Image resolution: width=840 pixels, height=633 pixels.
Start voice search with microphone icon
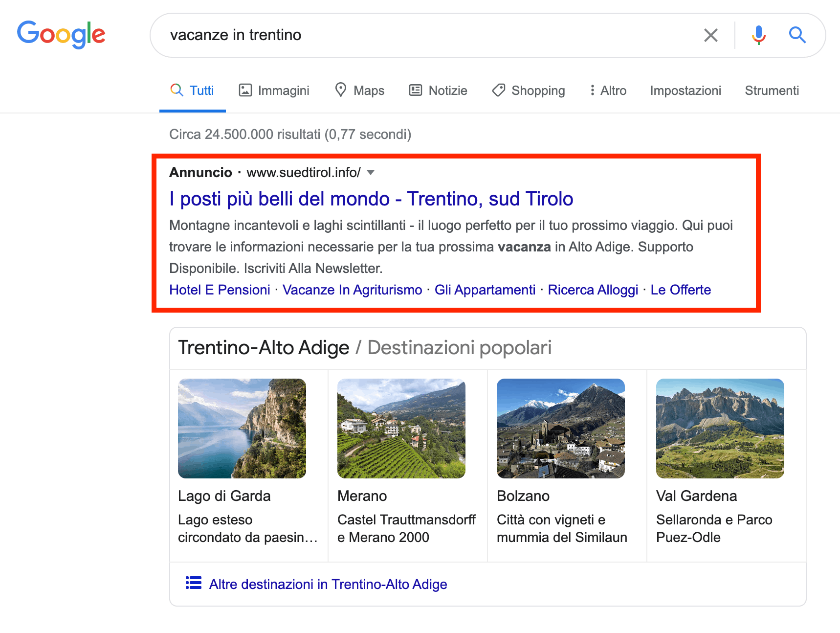758,35
